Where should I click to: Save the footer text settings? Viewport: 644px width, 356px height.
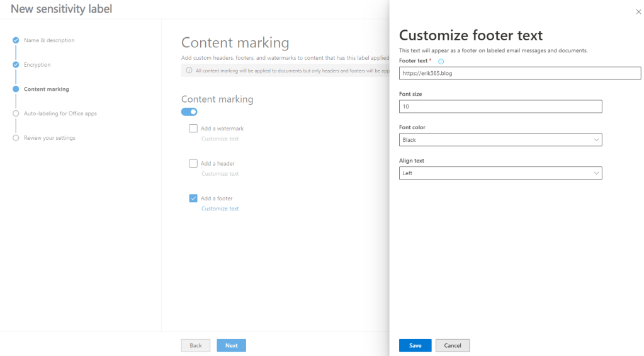(x=415, y=345)
